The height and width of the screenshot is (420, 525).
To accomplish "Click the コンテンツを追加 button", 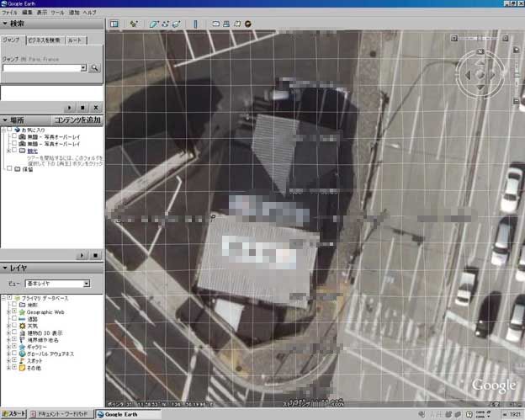I will click(77, 120).
